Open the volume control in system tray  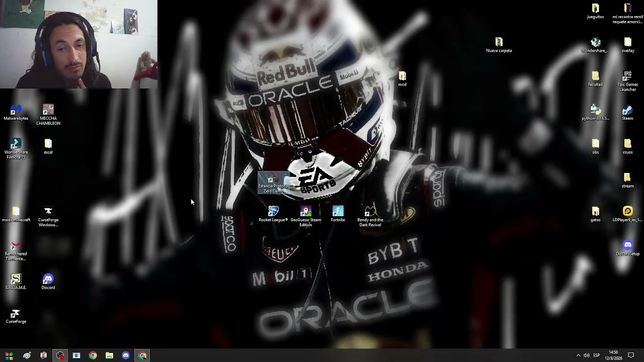(x=587, y=355)
